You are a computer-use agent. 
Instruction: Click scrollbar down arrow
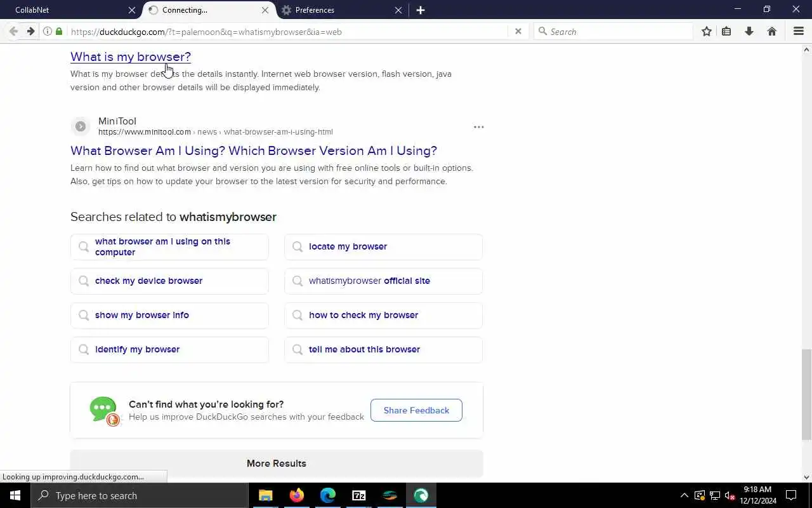[807, 478]
